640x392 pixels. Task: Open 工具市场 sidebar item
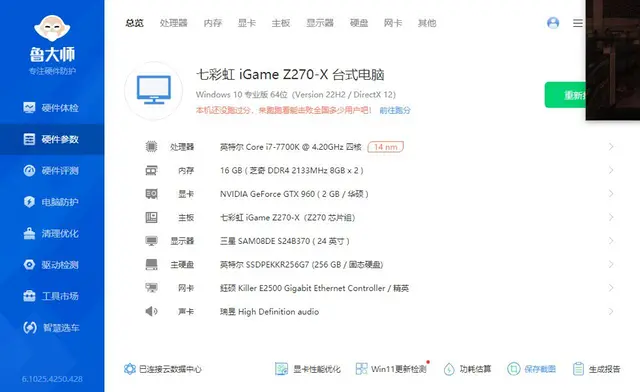(x=52, y=296)
